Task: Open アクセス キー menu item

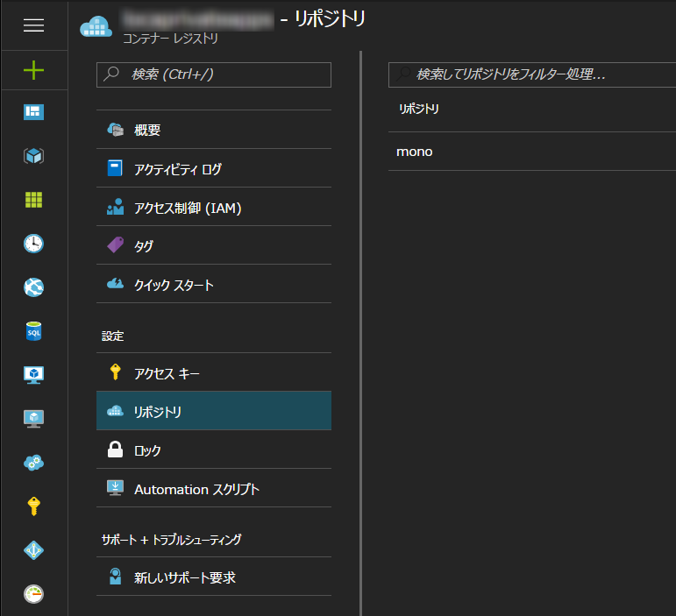Action: coord(214,372)
